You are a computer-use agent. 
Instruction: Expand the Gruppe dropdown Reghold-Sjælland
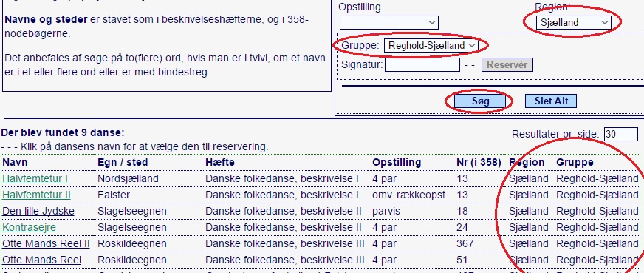(x=431, y=45)
